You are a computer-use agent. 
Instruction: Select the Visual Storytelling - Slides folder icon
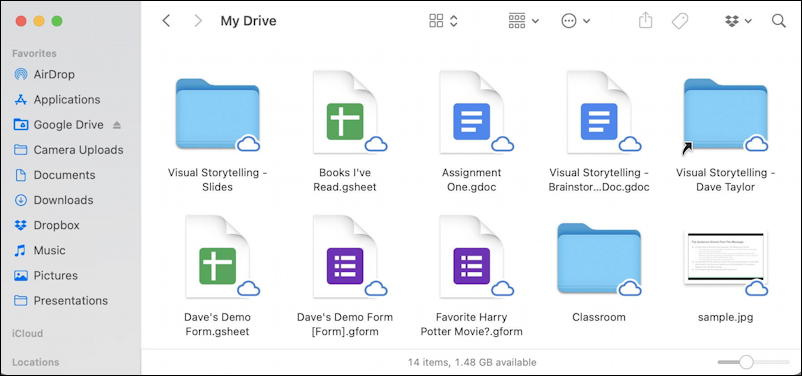[x=217, y=114]
